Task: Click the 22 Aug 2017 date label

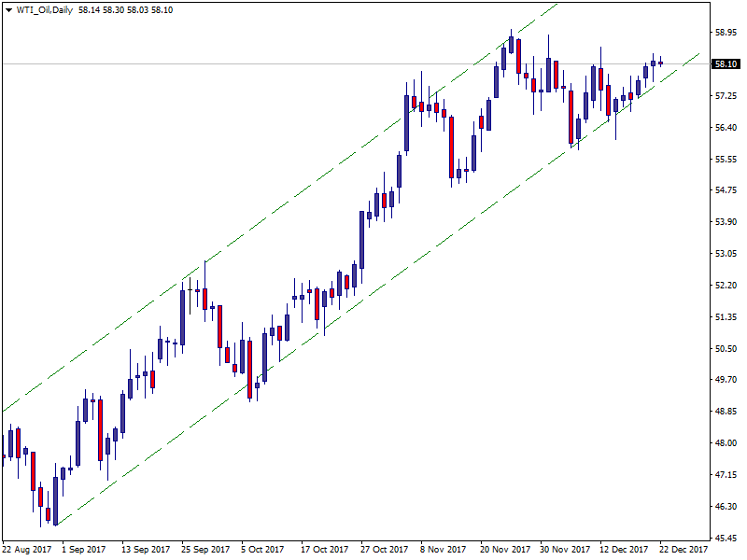Action: point(25,550)
